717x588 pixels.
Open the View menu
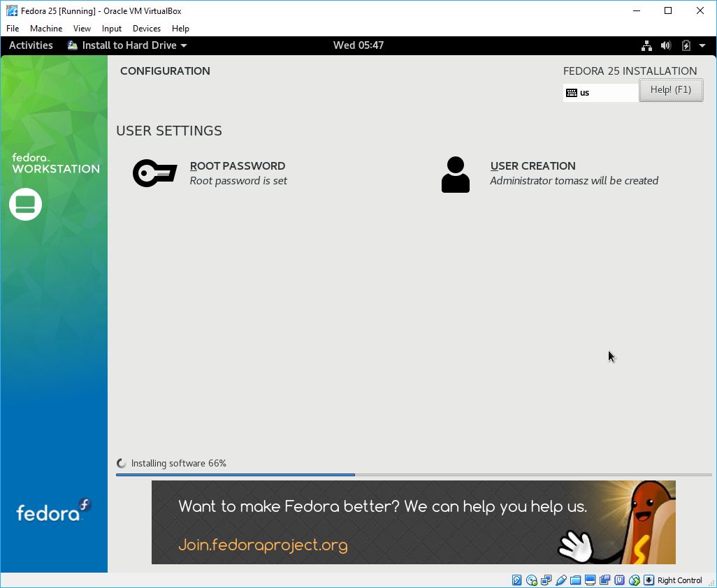82,29
